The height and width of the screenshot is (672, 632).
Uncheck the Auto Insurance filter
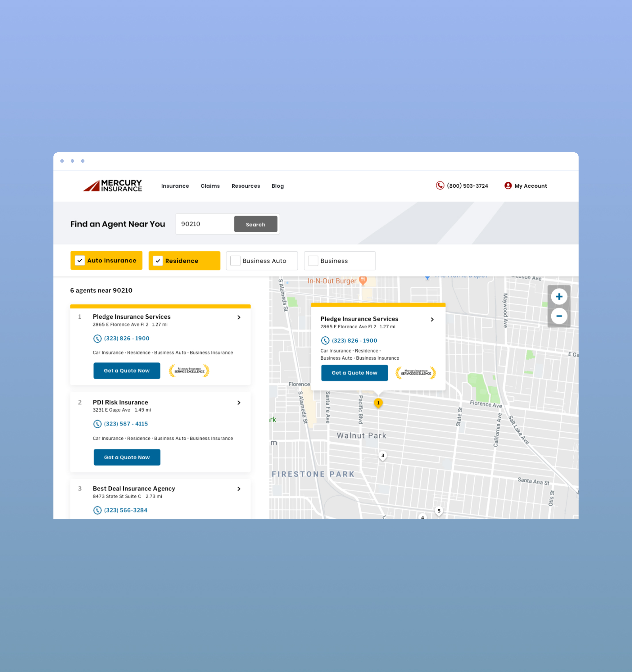tap(80, 261)
